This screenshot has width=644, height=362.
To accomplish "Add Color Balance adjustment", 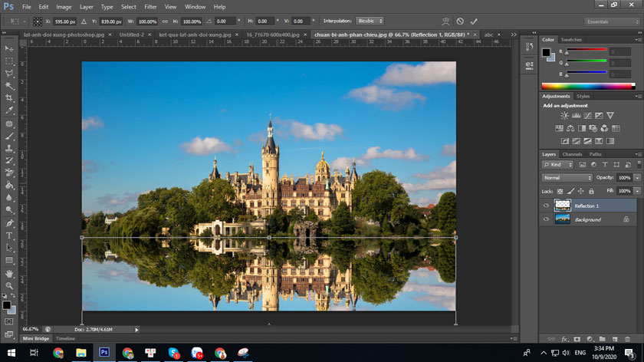I will [x=570, y=128].
